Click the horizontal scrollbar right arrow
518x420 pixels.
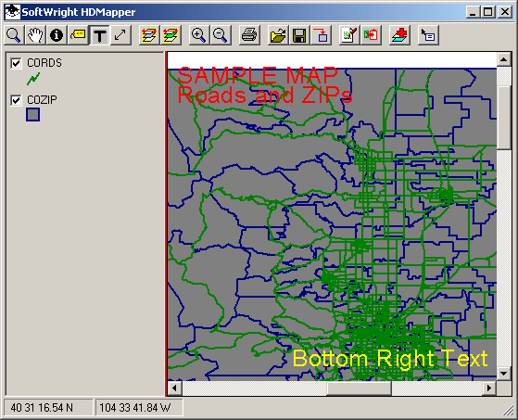(x=489, y=388)
